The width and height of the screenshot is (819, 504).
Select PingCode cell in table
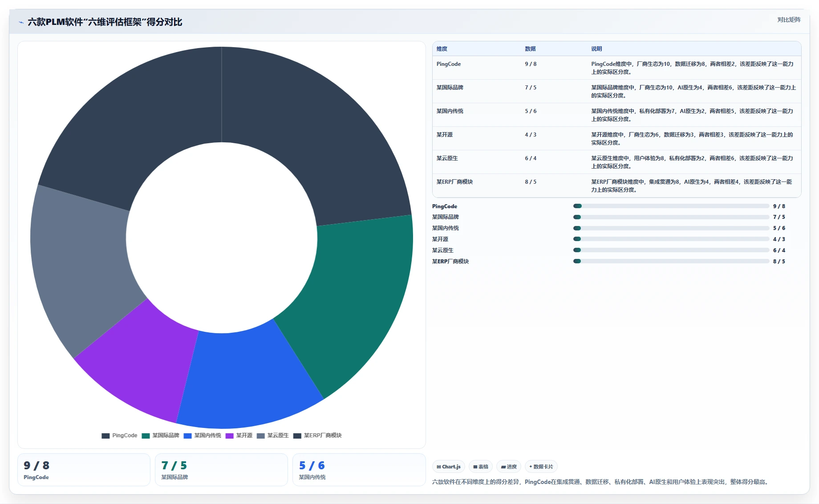point(449,64)
